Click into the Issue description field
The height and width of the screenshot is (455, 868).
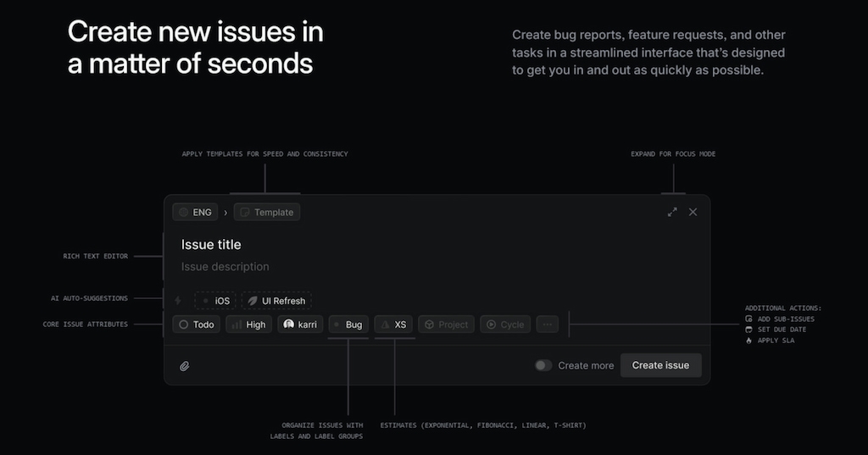point(225,267)
